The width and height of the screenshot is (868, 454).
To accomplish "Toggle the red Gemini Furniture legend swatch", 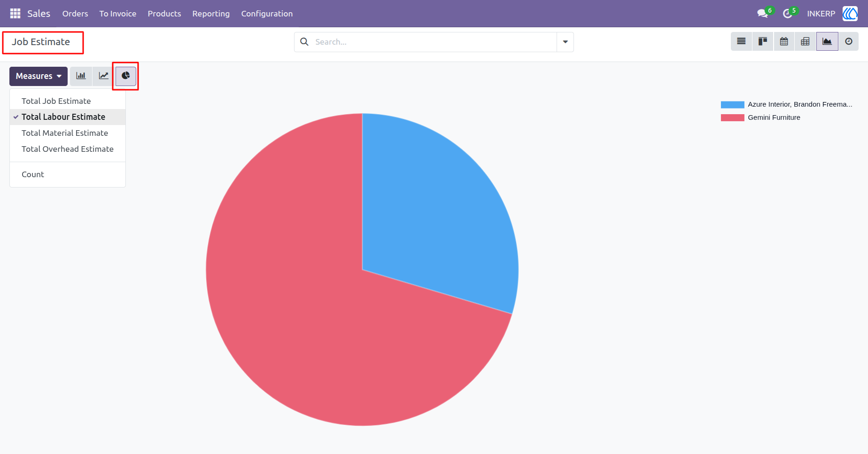I will [732, 117].
